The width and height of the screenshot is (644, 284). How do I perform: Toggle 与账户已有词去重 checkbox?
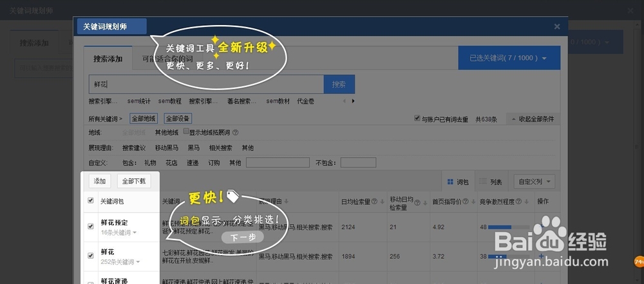coord(417,118)
